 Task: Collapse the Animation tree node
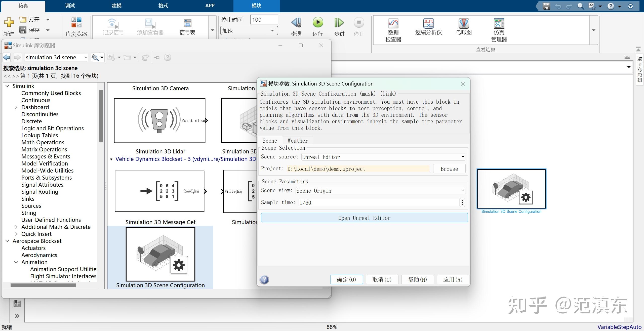coord(16,262)
